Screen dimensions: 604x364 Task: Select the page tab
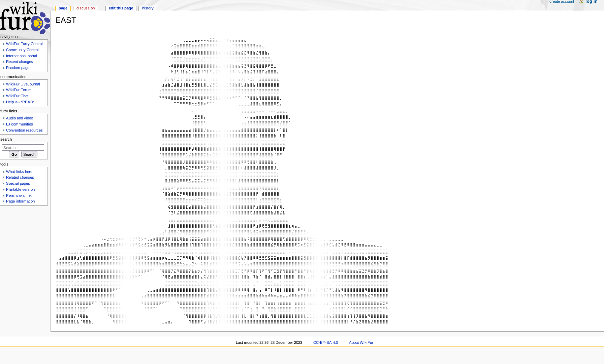point(63,8)
